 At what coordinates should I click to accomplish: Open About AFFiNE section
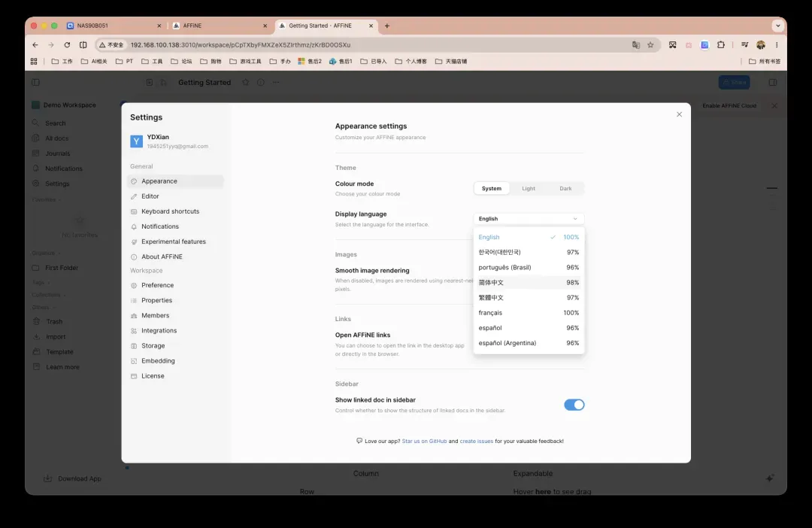pos(175,256)
